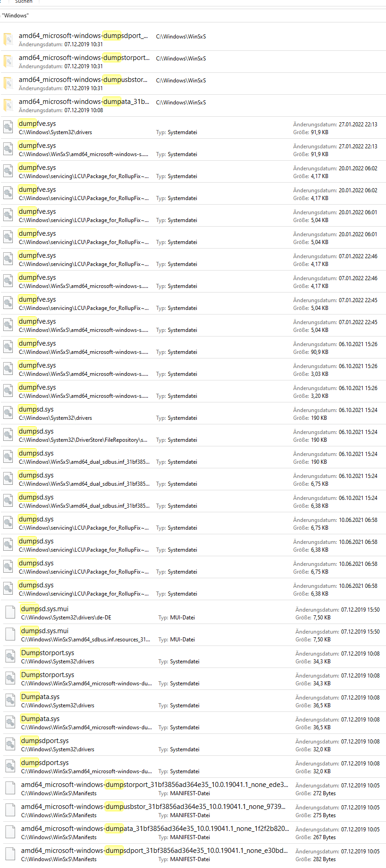Click the icon of dumpsd.sys in DriverStore\FileRepository
The image size is (386, 868).
[x=8, y=435]
